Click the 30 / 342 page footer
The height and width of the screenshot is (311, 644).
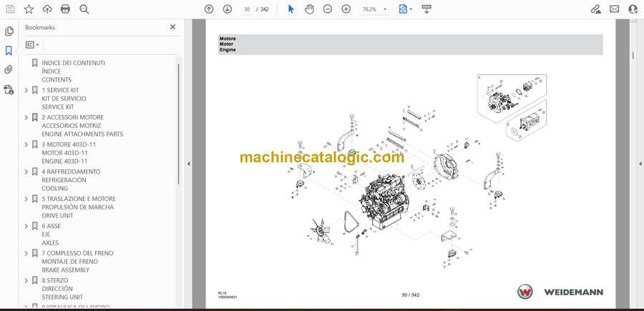pyautogui.click(x=410, y=295)
